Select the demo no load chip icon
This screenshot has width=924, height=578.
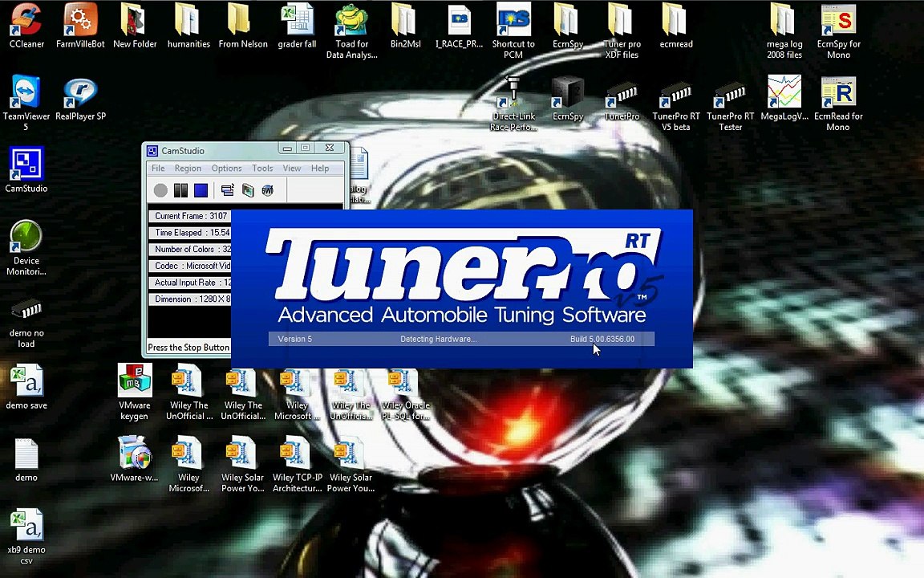26,321
